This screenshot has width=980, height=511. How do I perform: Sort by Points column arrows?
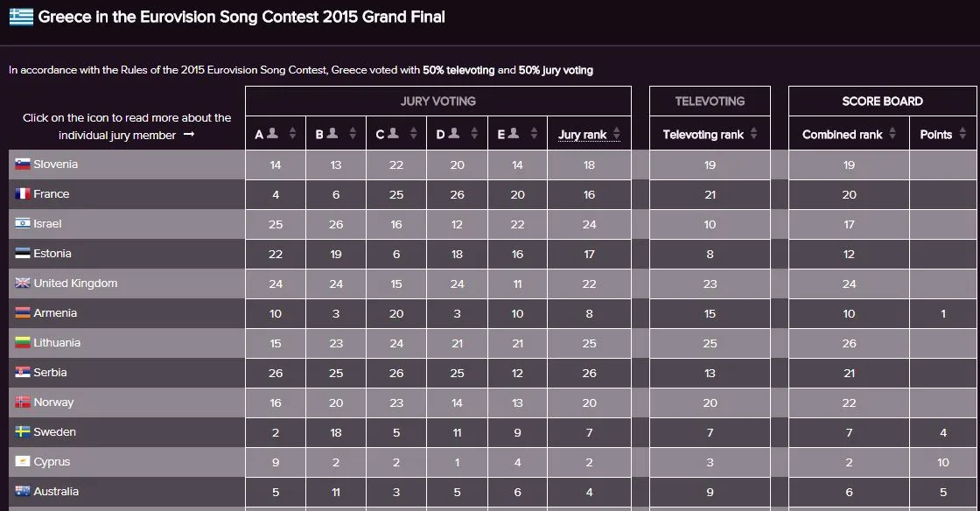pos(962,133)
